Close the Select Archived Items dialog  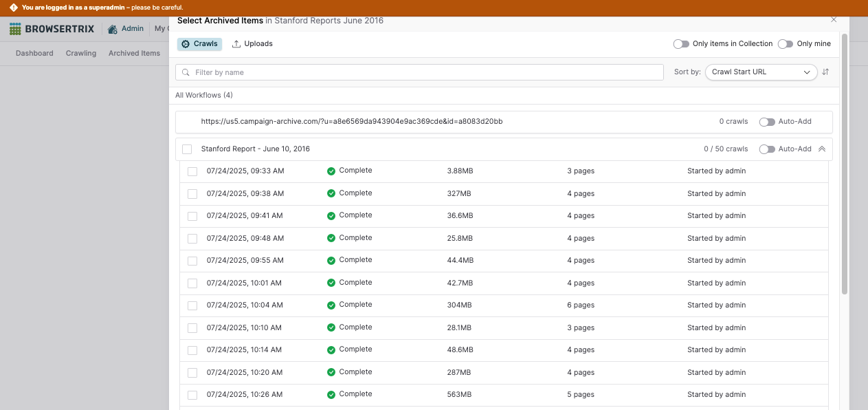click(x=834, y=20)
